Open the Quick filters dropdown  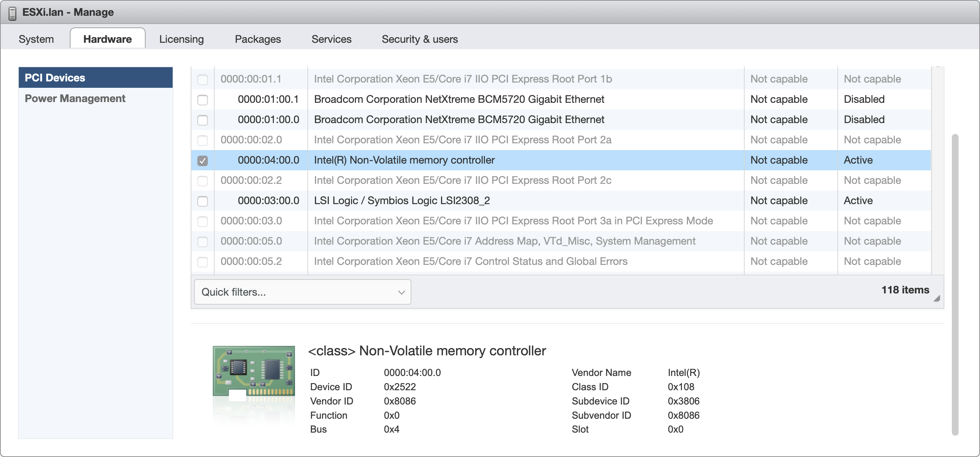(302, 292)
